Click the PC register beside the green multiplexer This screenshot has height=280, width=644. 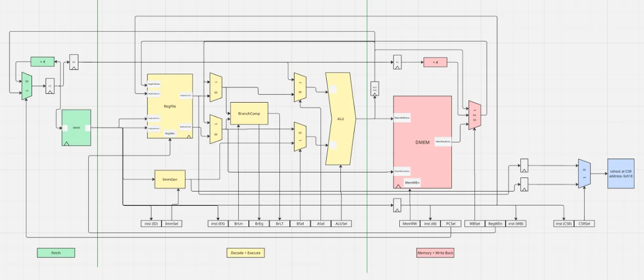(50, 85)
